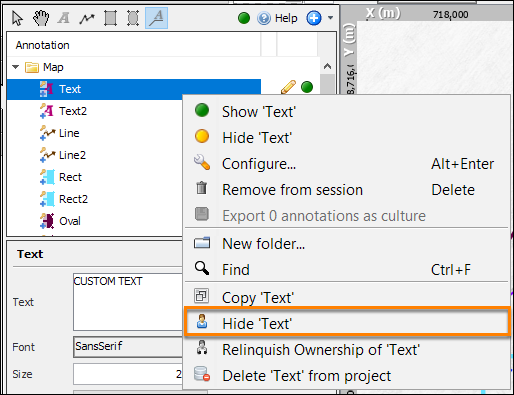Choose Hide 'Text' with person icon

pyautogui.click(x=347, y=323)
